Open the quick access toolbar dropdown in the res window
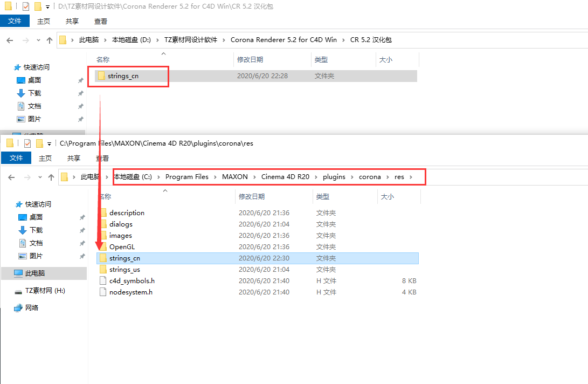 [49, 144]
